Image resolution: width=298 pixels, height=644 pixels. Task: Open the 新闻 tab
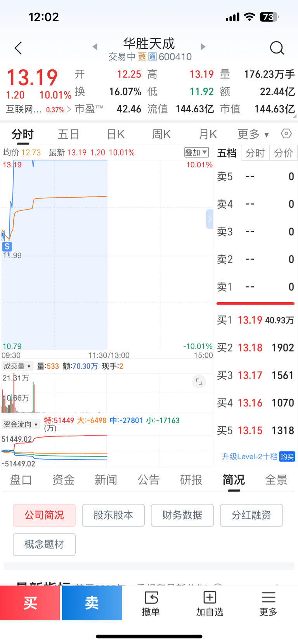click(x=106, y=480)
